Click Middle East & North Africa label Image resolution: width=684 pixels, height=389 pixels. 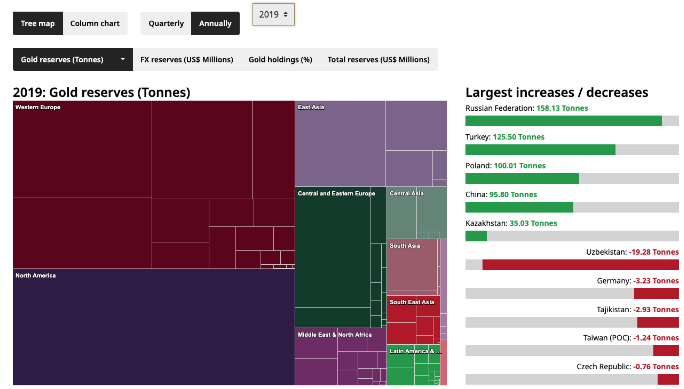coord(335,335)
